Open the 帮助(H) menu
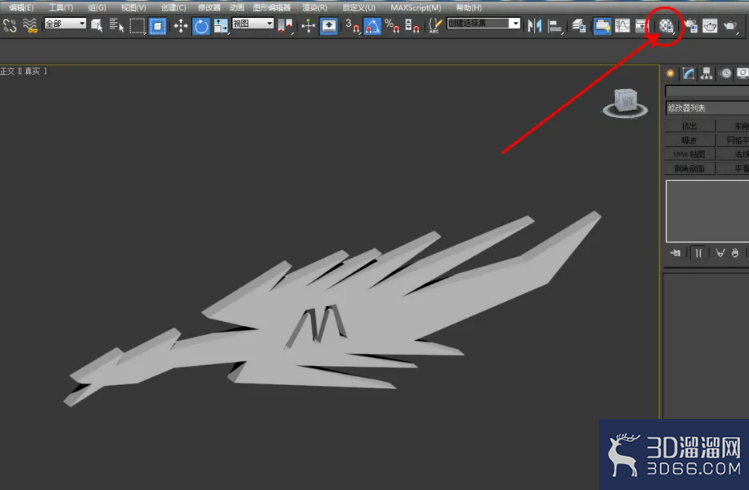The width and height of the screenshot is (749, 490). (x=469, y=8)
